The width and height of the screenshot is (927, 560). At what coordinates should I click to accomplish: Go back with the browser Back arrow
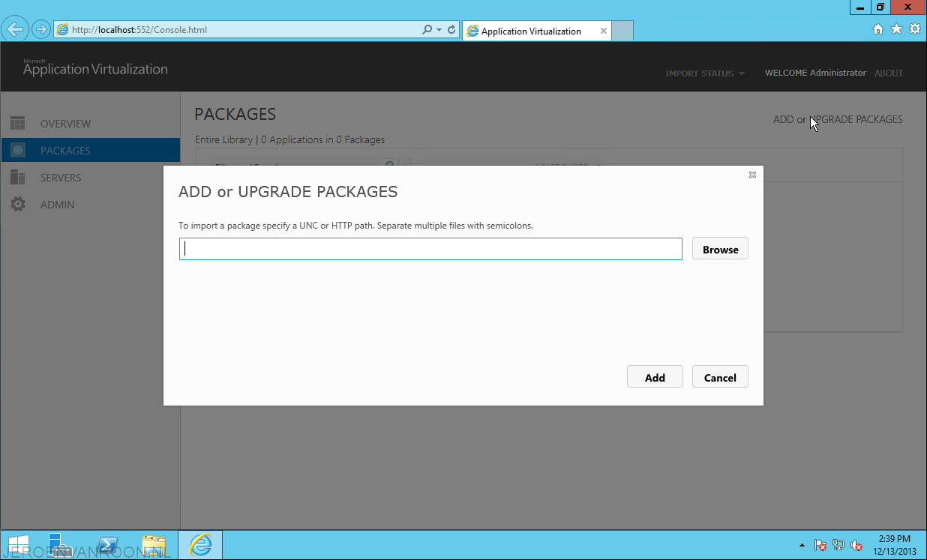click(15, 30)
